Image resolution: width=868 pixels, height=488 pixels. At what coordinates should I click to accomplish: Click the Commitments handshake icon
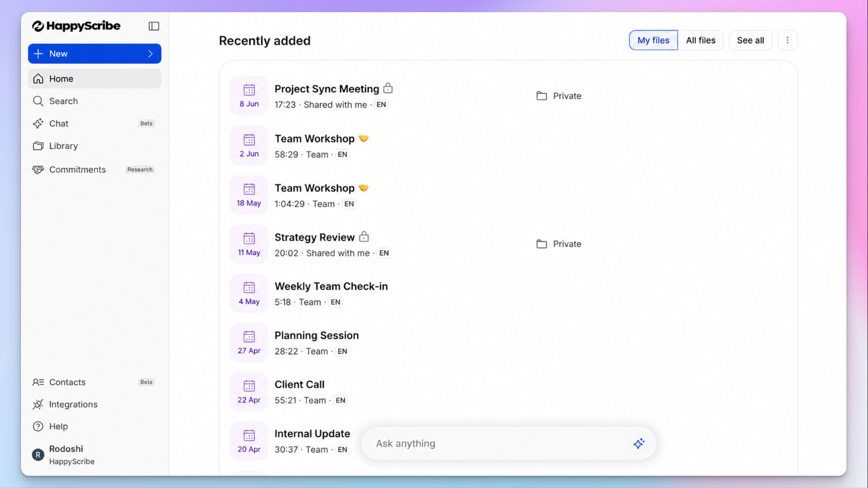[x=38, y=170]
